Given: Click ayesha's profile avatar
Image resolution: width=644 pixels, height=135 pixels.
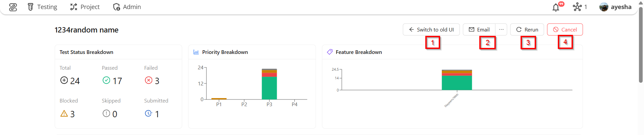Looking at the screenshot, I should click(x=604, y=7).
